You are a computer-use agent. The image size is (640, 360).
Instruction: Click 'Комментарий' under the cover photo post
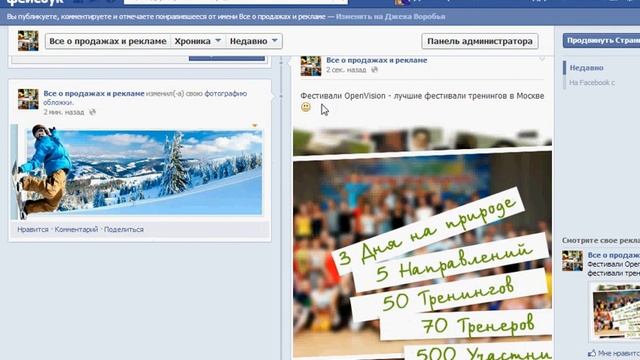pos(76,229)
